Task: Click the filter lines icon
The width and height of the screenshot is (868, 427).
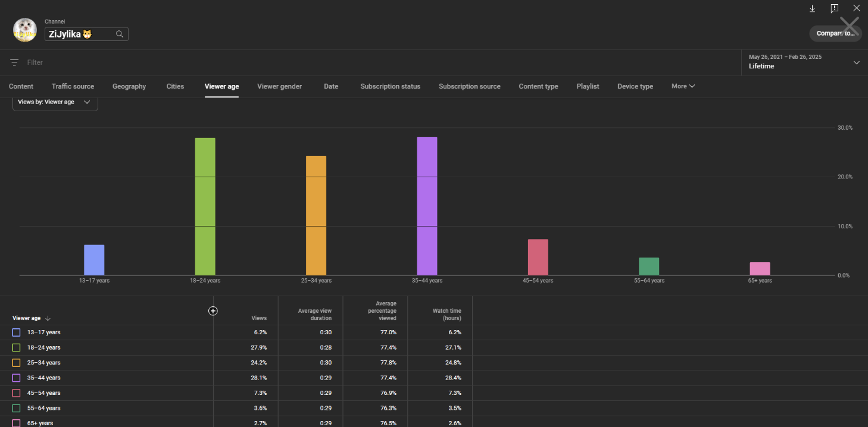Action: [14, 62]
